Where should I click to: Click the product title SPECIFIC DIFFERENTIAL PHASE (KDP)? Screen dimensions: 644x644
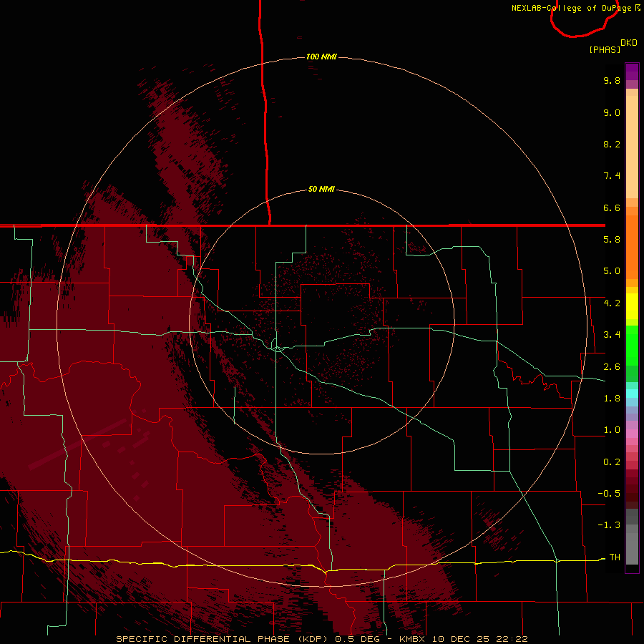pyautogui.click(x=223, y=639)
